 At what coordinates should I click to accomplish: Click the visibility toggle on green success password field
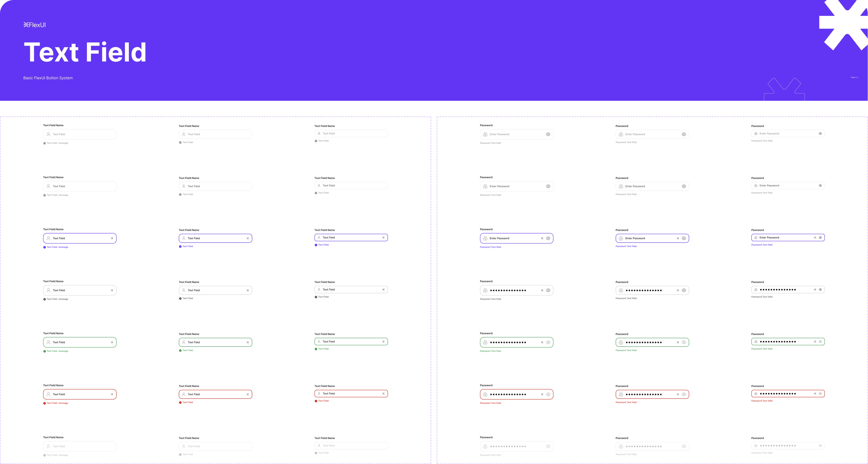pyautogui.click(x=548, y=342)
